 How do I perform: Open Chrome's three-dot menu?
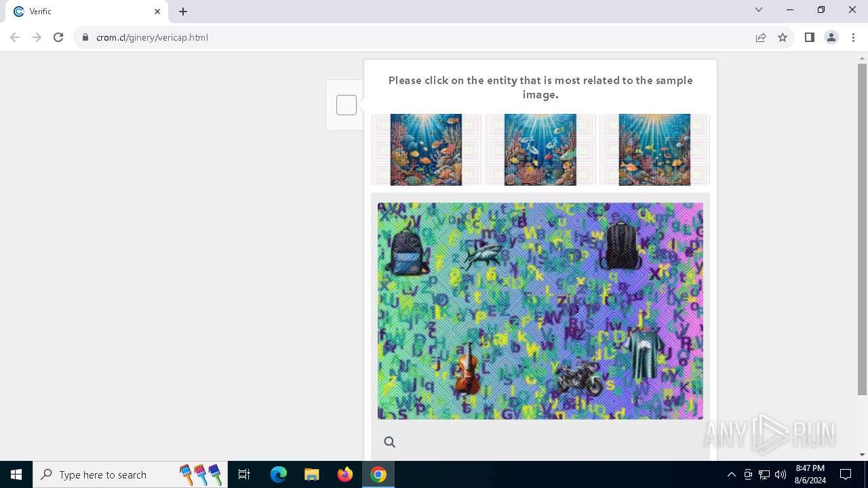[853, 37]
